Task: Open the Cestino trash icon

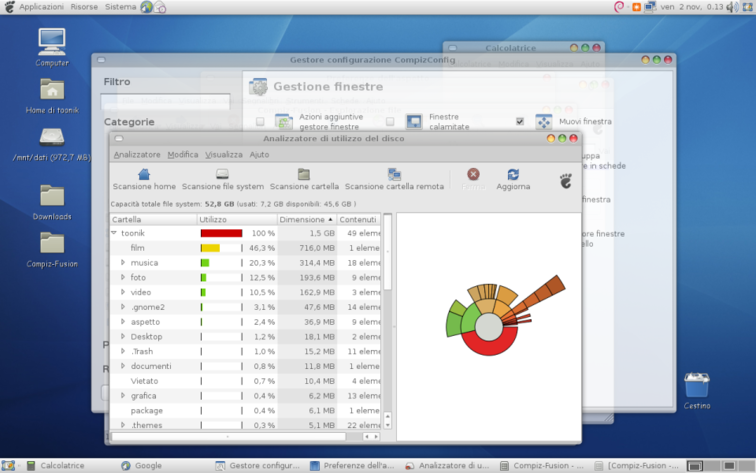Action: (x=697, y=385)
